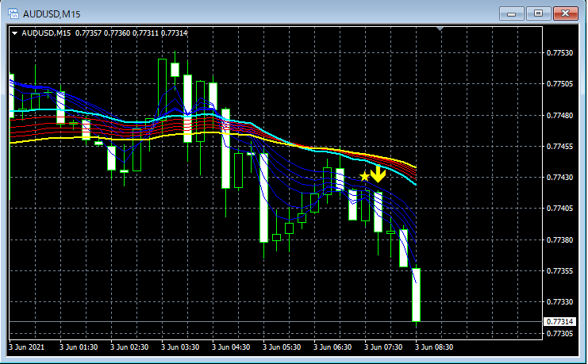Click the 0.77355 price scale label
Image resolution: width=588 pixels, height=364 pixels.
tap(559, 270)
